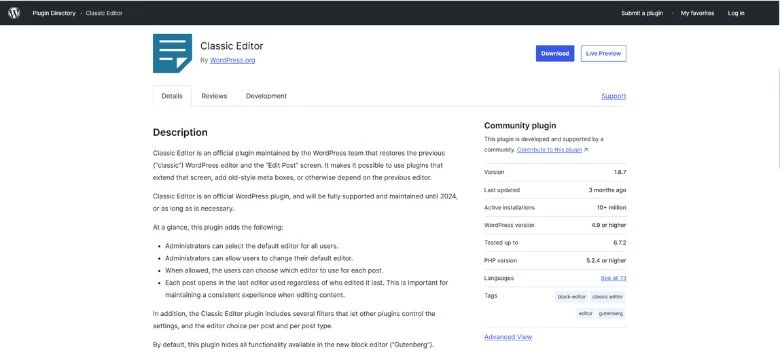Follow the WordPress.org author link
This screenshot has height=360, width=780.
point(232,60)
